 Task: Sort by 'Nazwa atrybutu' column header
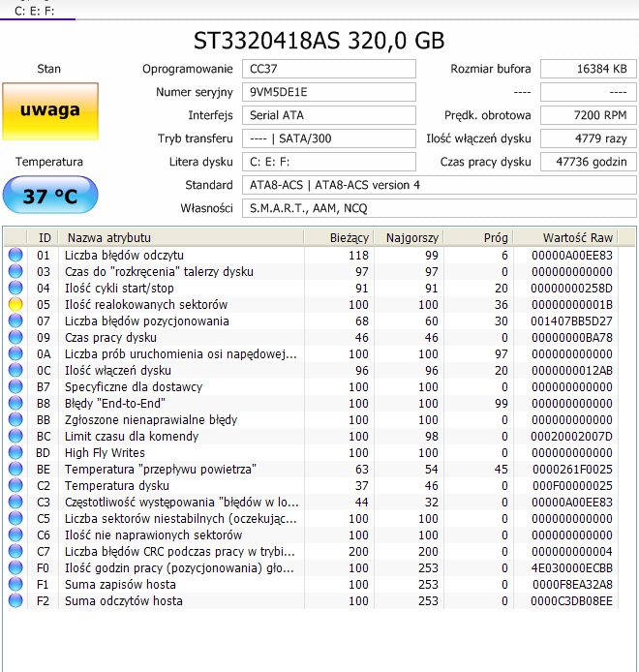click(x=181, y=237)
